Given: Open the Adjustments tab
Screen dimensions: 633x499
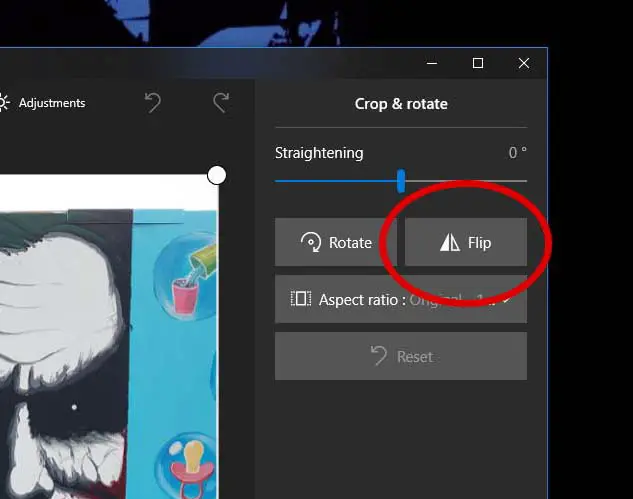Looking at the screenshot, I should click(x=42, y=103).
